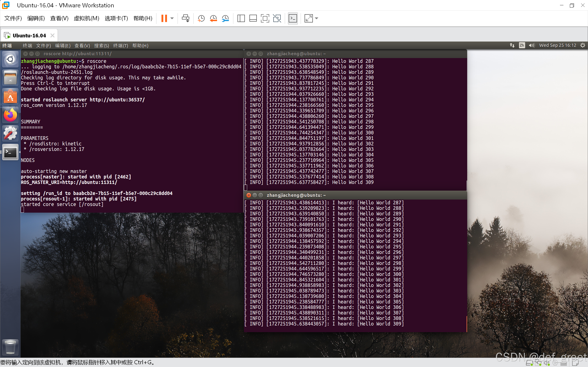Image resolution: width=588 pixels, height=367 pixels.
Task: Open the 虚拟机(M) menu
Action: pyautogui.click(x=86, y=18)
